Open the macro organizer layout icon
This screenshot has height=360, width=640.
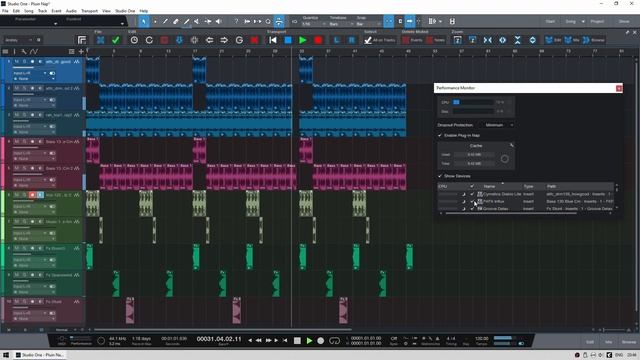(82, 40)
